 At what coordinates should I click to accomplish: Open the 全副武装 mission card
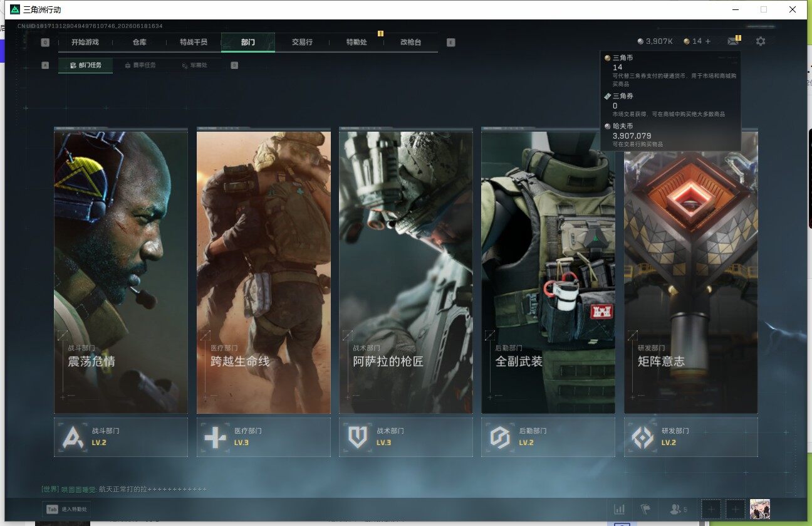pyautogui.click(x=548, y=272)
